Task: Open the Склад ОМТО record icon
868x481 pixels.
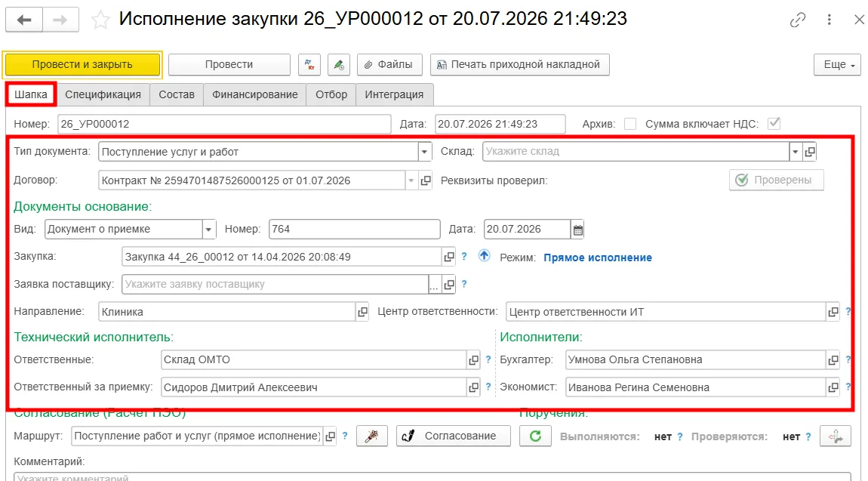Action: 473,359
